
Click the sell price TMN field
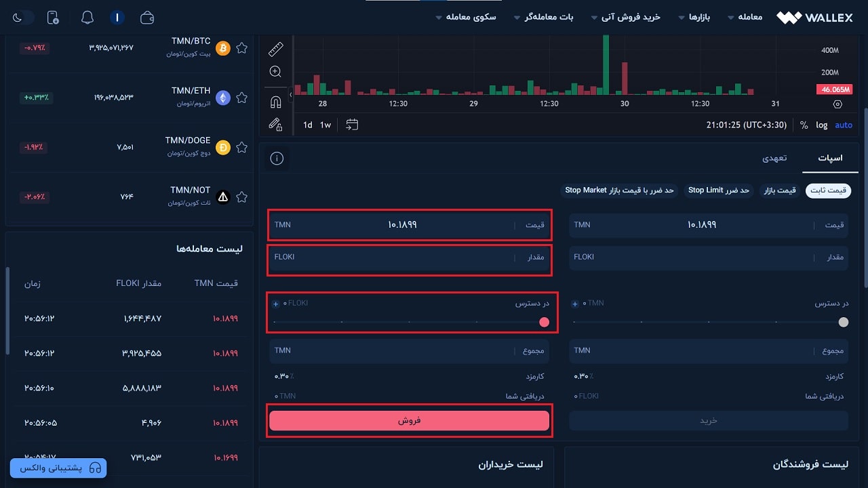pos(409,224)
